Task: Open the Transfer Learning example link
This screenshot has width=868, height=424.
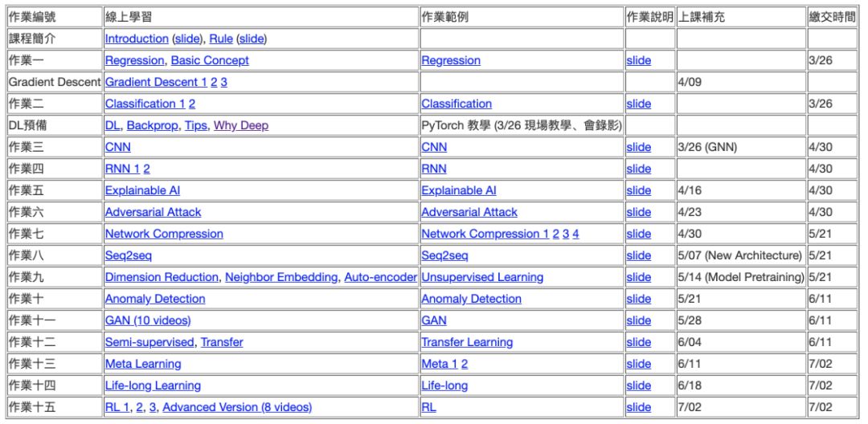Action: (x=467, y=342)
